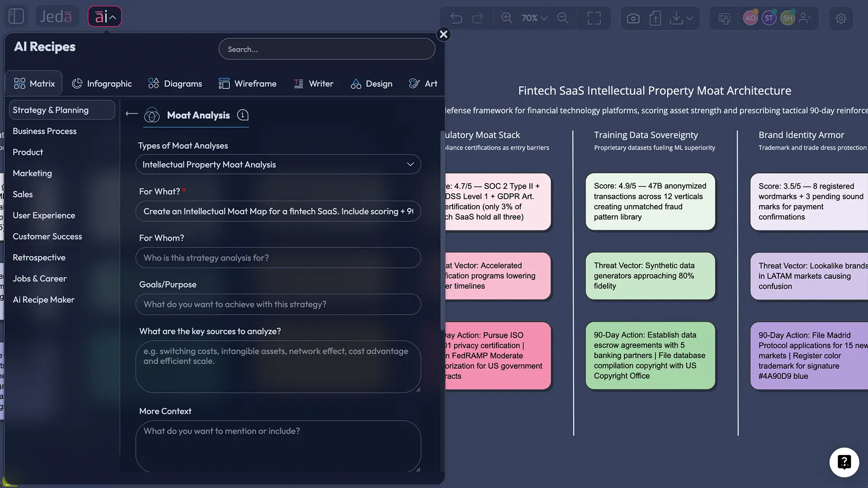Click the add collaborator icon
The image size is (868, 488).
pyautogui.click(x=805, y=18)
